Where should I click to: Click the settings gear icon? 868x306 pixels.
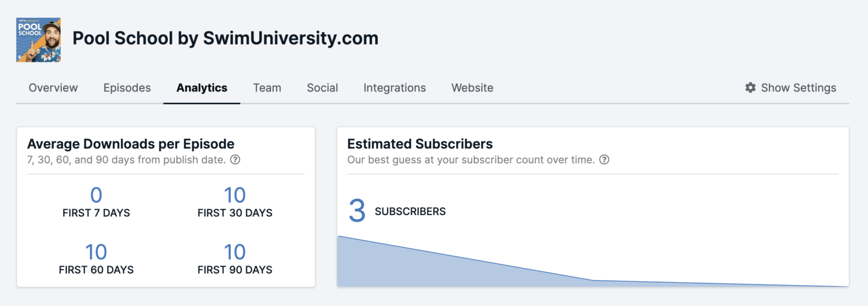pos(751,88)
